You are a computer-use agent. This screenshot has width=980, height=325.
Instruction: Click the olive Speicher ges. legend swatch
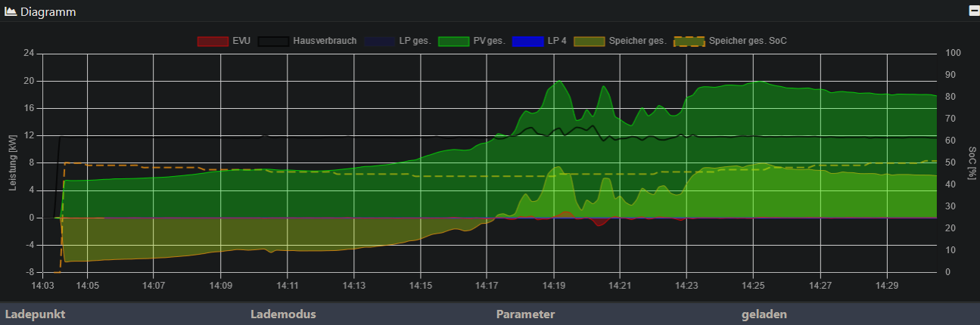tap(589, 41)
